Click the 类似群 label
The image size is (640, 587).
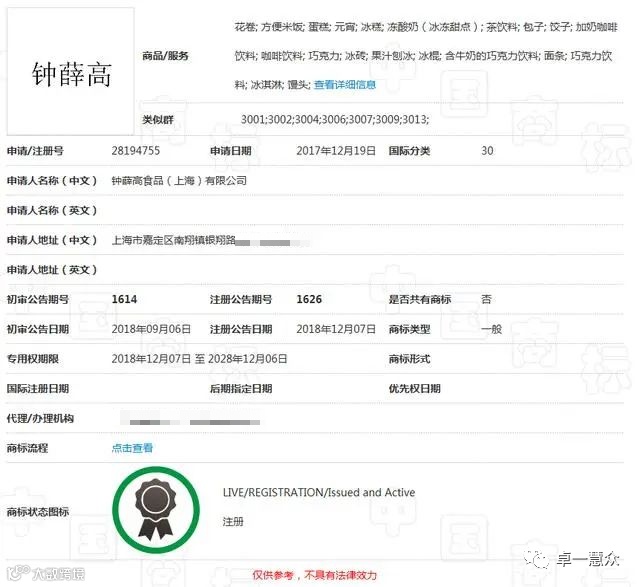[158, 120]
